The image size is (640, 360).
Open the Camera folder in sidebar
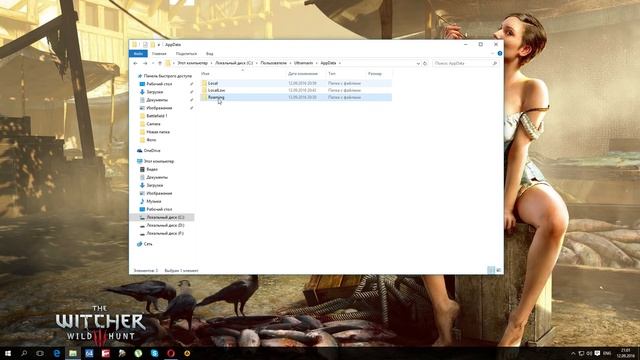coord(153,124)
